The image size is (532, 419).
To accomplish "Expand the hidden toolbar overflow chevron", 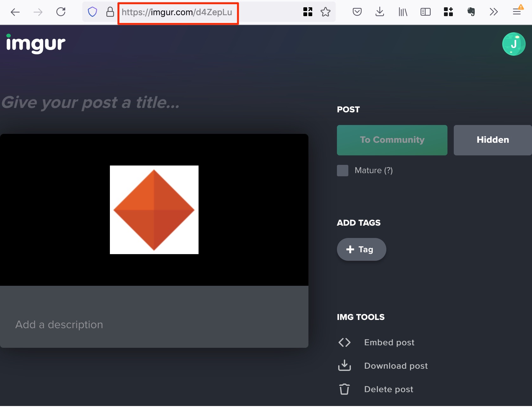I will pyautogui.click(x=493, y=12).
